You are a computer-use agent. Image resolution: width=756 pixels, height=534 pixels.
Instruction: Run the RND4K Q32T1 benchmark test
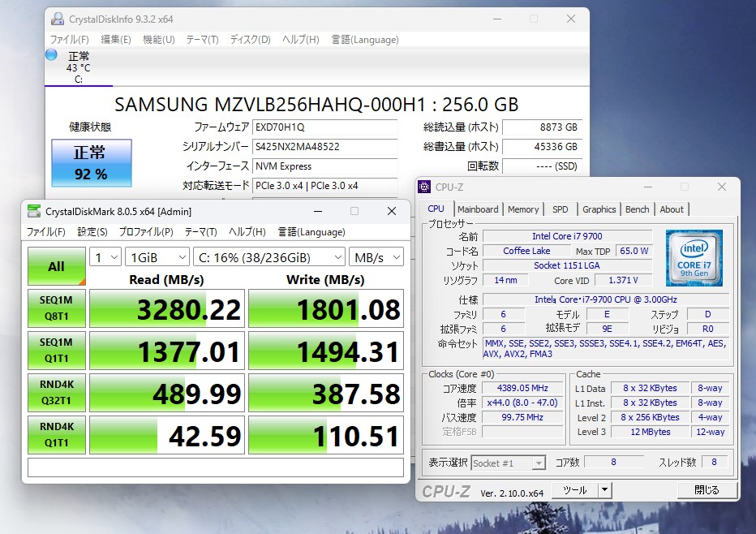57,393
